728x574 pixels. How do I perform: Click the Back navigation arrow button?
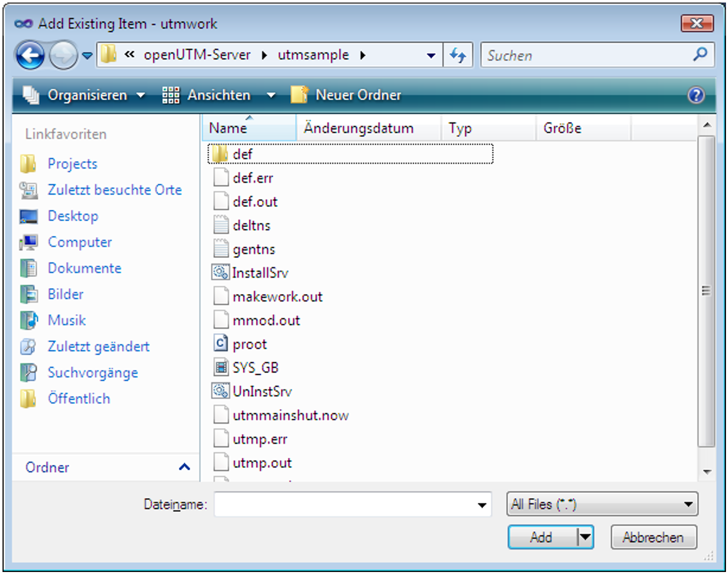coord(31,55)
